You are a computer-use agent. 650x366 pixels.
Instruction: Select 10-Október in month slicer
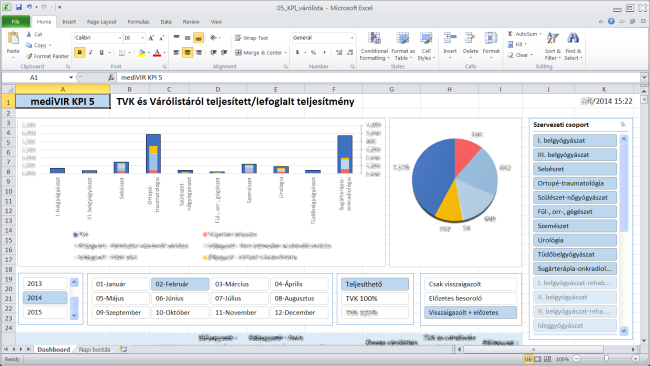(179, 313)
